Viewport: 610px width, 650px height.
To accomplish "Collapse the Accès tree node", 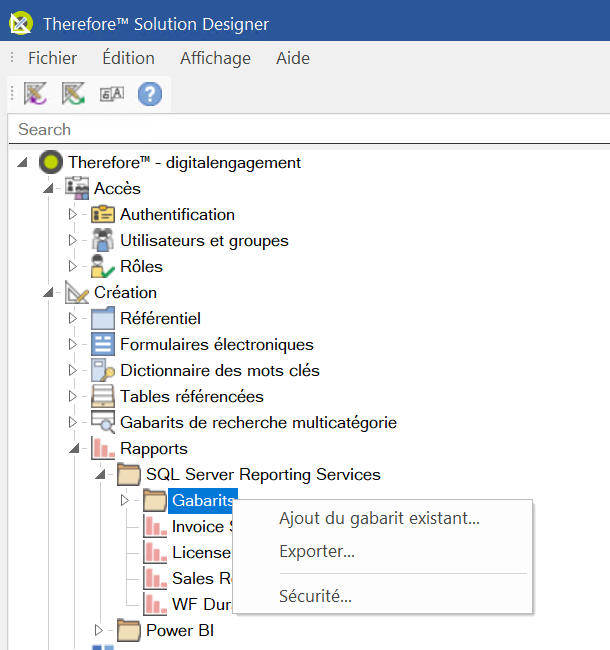I will click(x=48, y=188).
